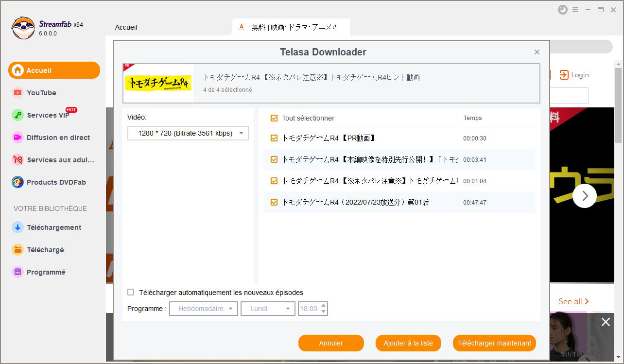This screenshot has height=364, width=624.
Task: Click the 4 de 4 sélectionné text
Action: pyautogui.click(x=227, y=90)
